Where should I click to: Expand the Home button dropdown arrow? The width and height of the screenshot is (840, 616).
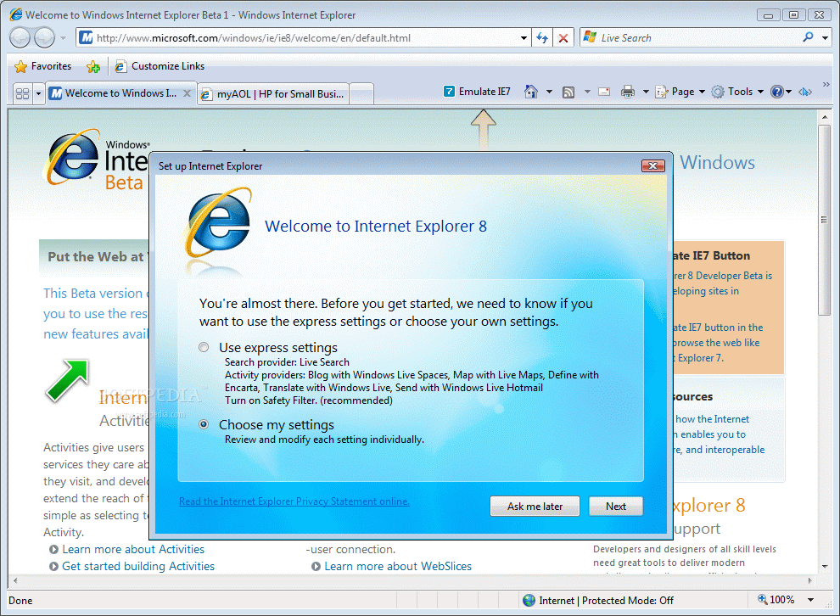(x=549, y=92)
